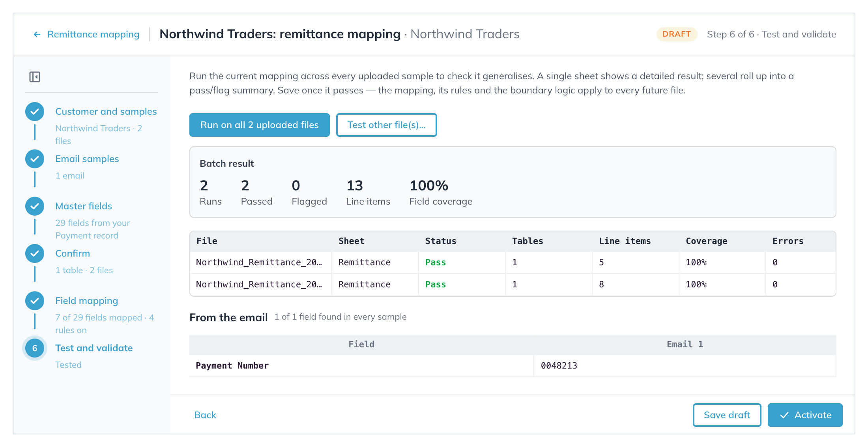Viewport: 868px width, 447px height.
Task: Select Northwind_Remittance file row with 8 line items
Action: tap(513, 285)
